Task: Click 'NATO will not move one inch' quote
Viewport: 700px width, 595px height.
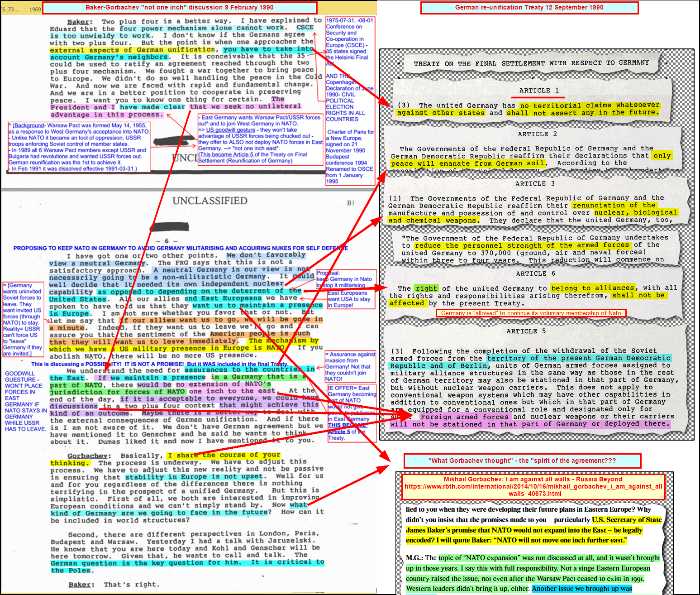Action: (x=560, y=540)
